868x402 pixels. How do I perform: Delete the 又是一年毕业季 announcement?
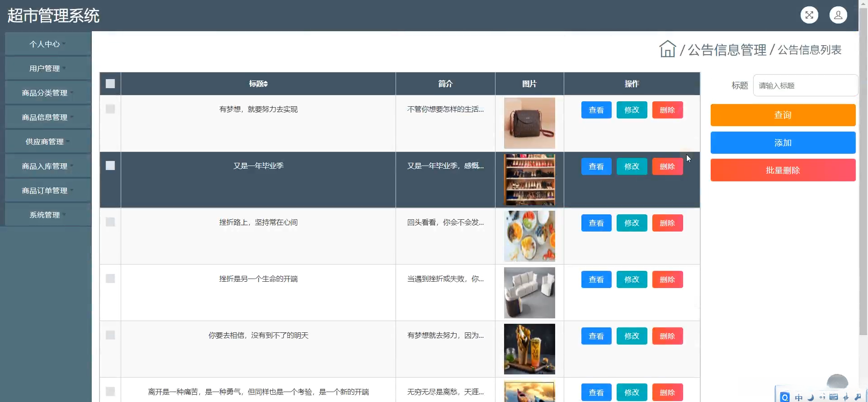tap(667, 166)
